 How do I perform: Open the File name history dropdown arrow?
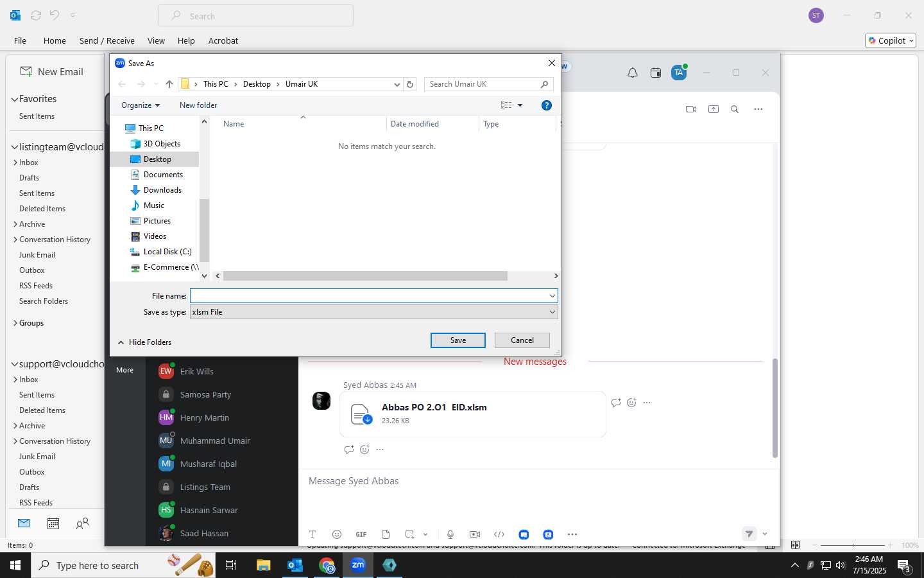pyautogui.click(x=552, y=296)
